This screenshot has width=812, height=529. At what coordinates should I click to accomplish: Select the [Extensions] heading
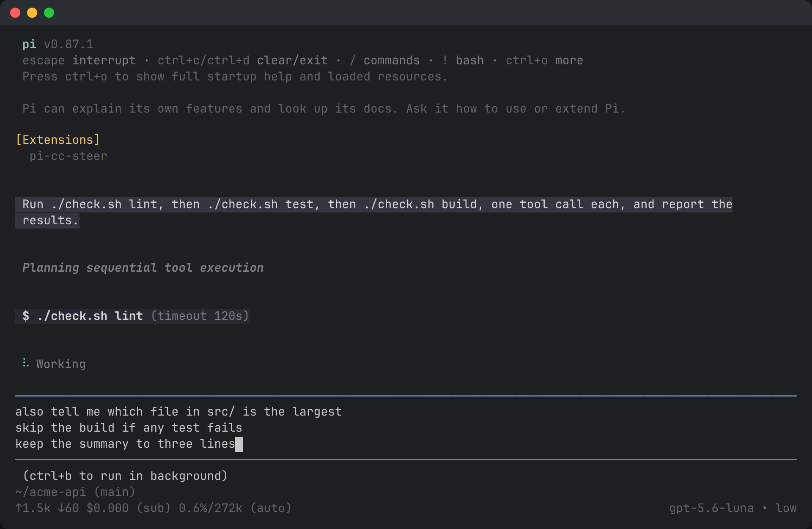(x=58, y=140)
